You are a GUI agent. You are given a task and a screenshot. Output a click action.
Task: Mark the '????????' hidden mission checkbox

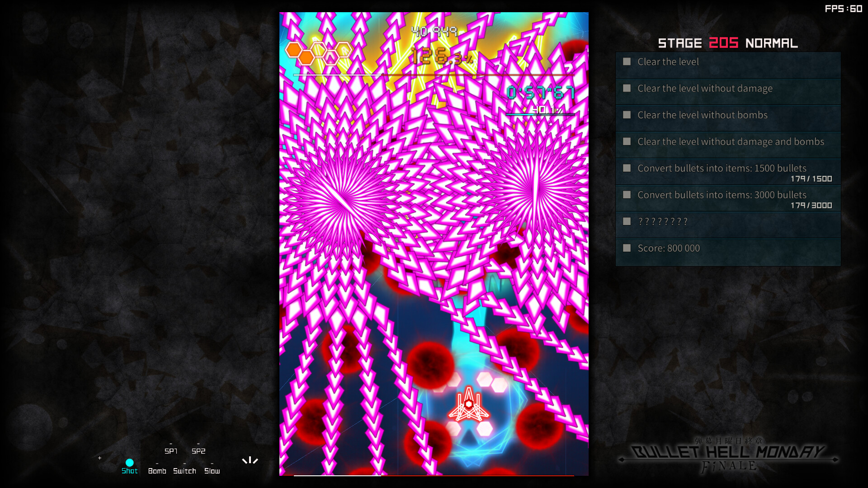coord(627,221)
